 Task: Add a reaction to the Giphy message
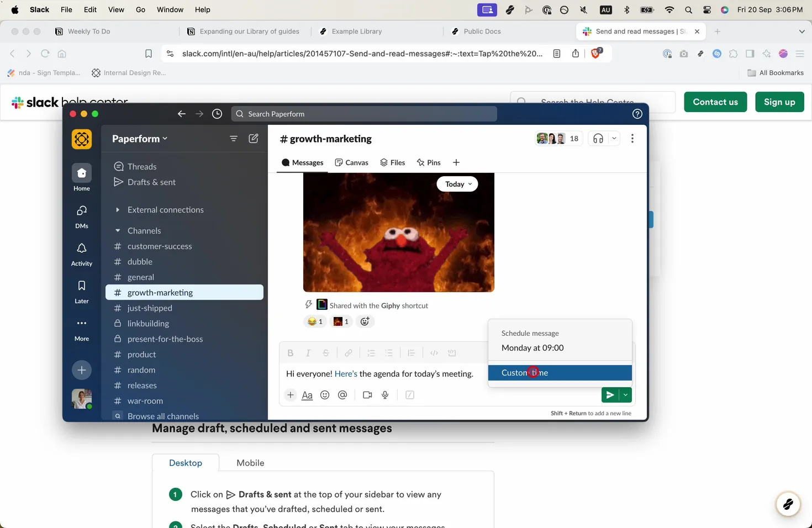[x=365, y=321]
